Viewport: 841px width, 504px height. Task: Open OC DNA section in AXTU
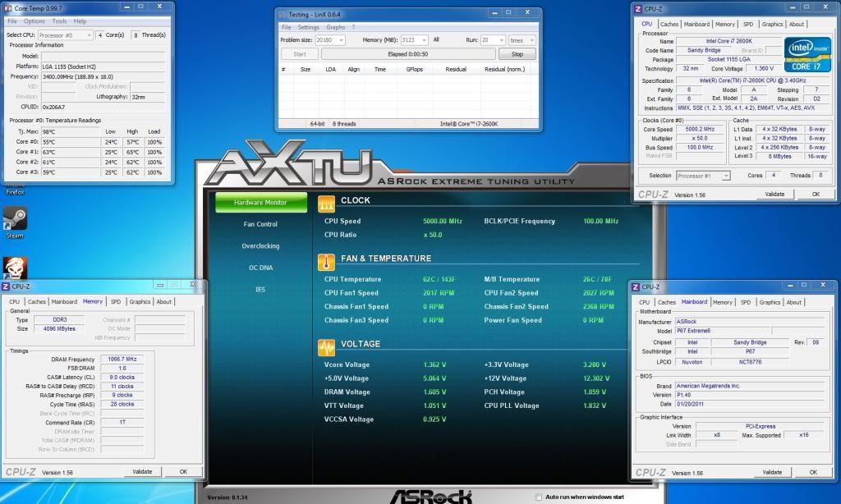coord(260,268)
